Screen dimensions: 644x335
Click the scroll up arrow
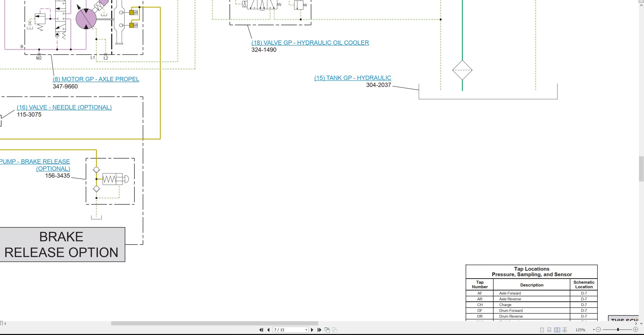point(641,5)
